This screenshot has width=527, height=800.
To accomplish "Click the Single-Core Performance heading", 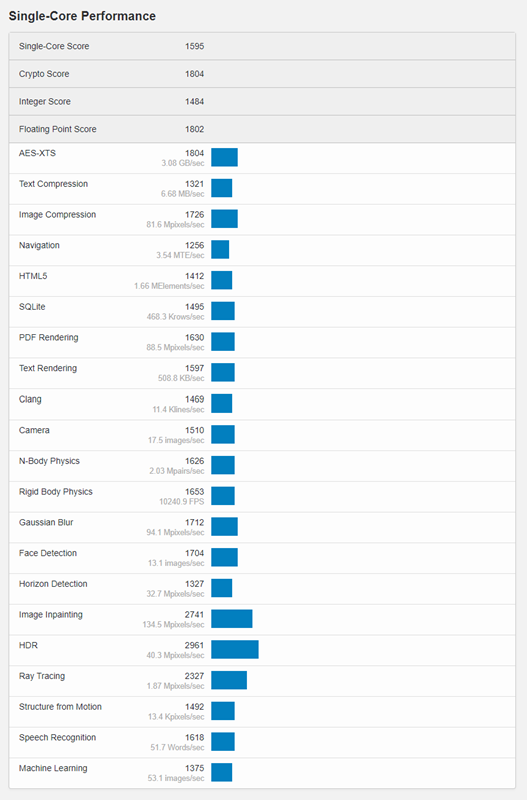I will 82,16.
